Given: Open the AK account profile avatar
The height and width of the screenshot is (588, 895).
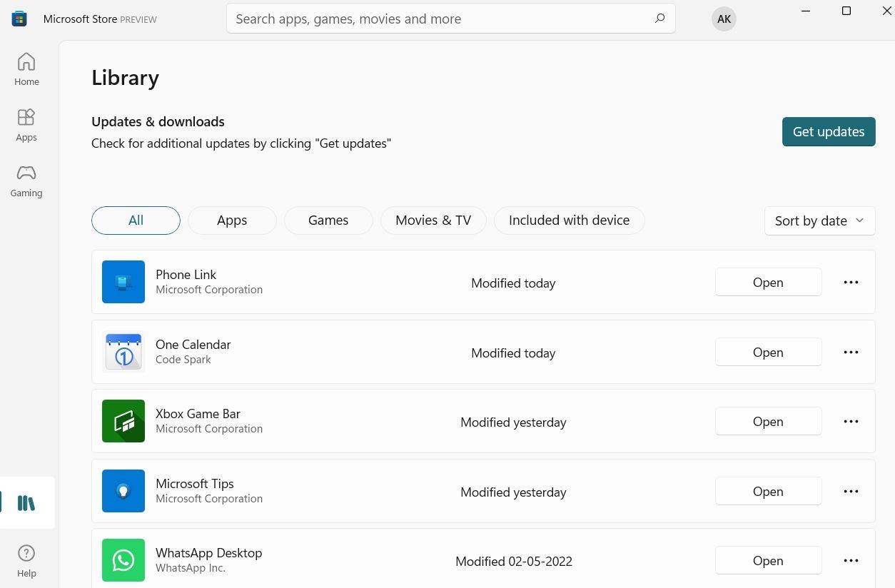Looking at the screenshot, I should pyautogui.click(x=724, y=19).
